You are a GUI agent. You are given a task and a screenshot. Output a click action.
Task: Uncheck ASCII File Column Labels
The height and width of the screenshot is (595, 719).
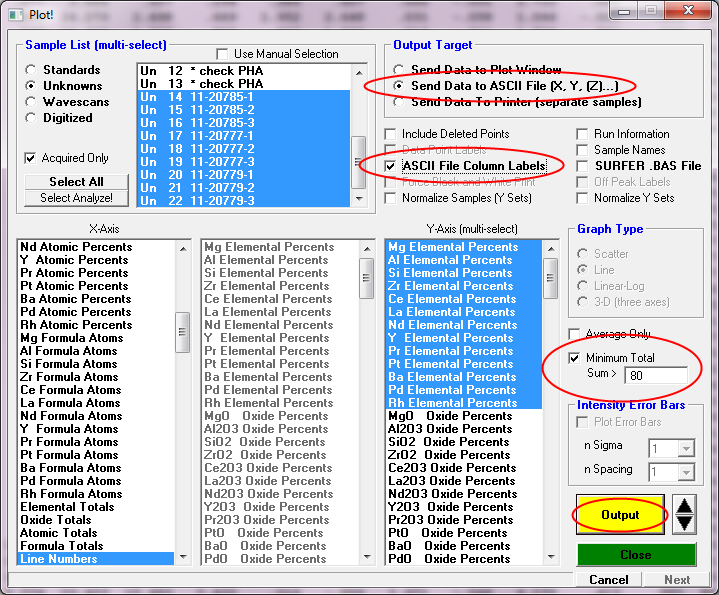[x=393, y=166]
